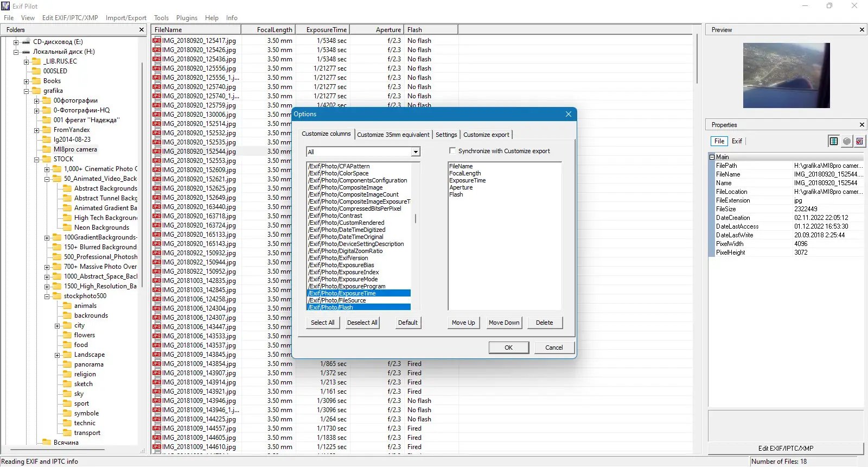This screenshot has width=868, height=467.
Task: Select /Exif/Photo/Contrast in the fields list
Action: click(x=335, y=216)
